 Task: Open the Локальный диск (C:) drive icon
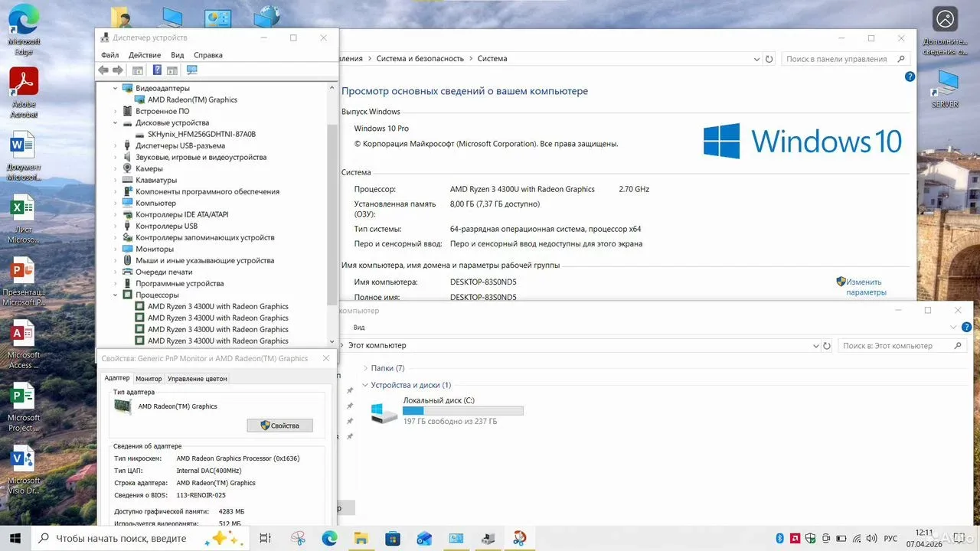pos(384,413)
